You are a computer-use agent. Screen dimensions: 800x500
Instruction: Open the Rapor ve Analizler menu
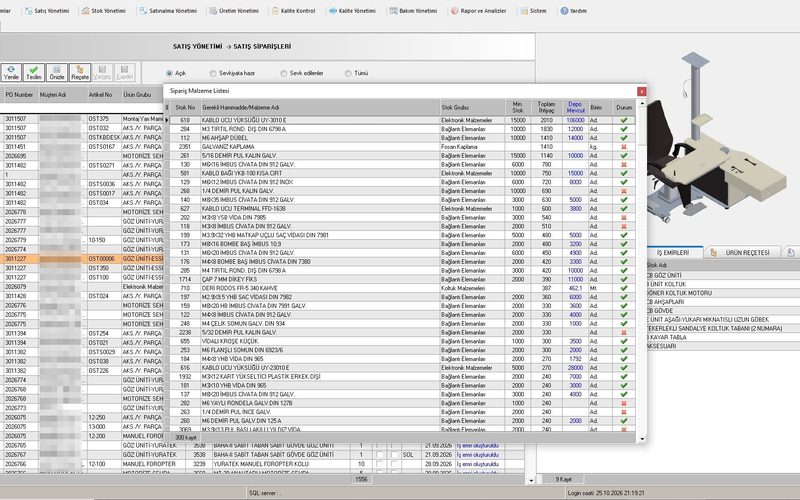(x=479, y=11)
